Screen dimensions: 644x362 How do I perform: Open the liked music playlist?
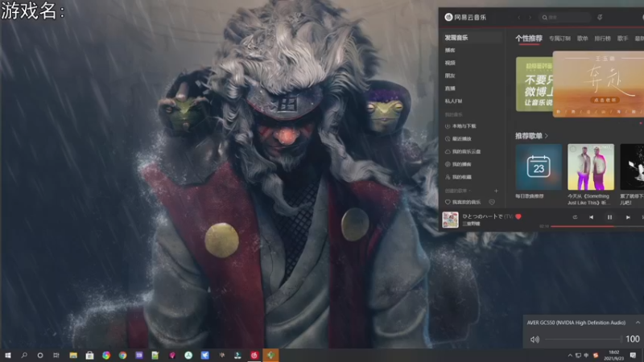(463, 202)
